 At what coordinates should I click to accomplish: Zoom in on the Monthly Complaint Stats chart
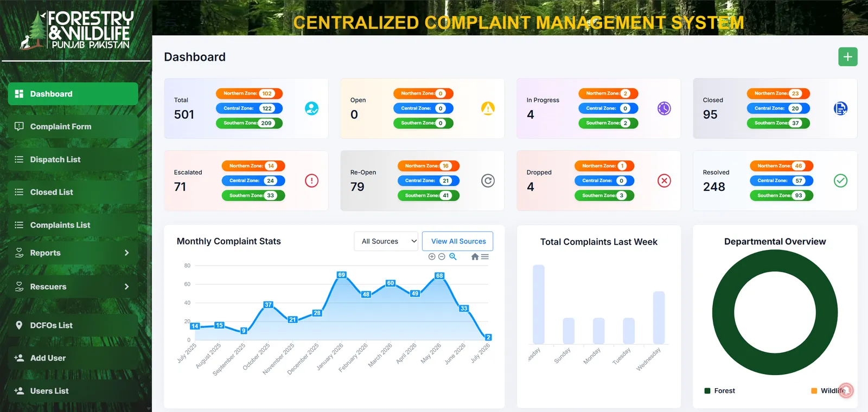click(432, 256)
